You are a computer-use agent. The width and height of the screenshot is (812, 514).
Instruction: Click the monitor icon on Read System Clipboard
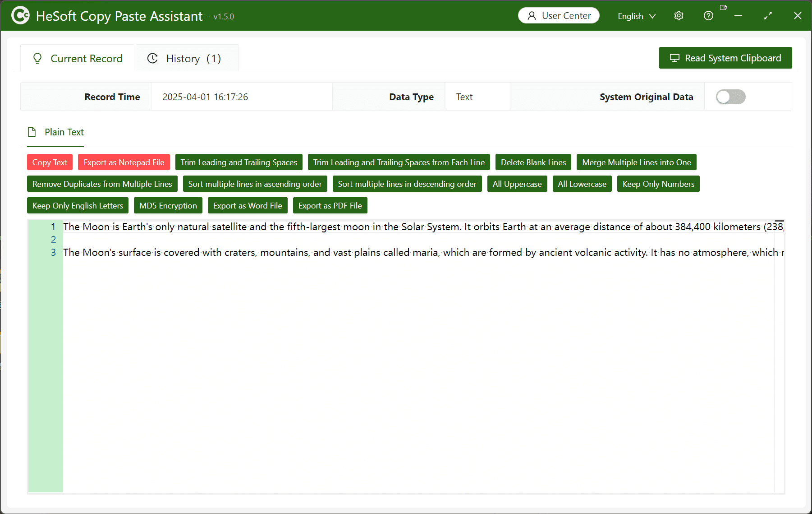tap(674, 58)
